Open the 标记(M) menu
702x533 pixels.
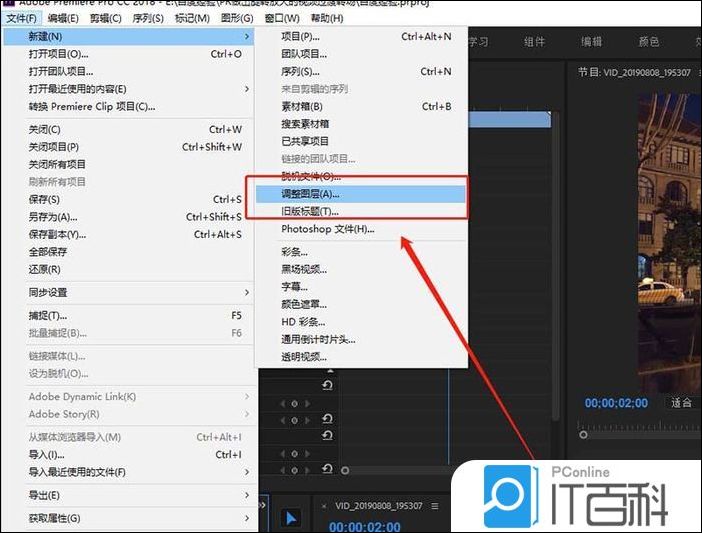point(192,18)
